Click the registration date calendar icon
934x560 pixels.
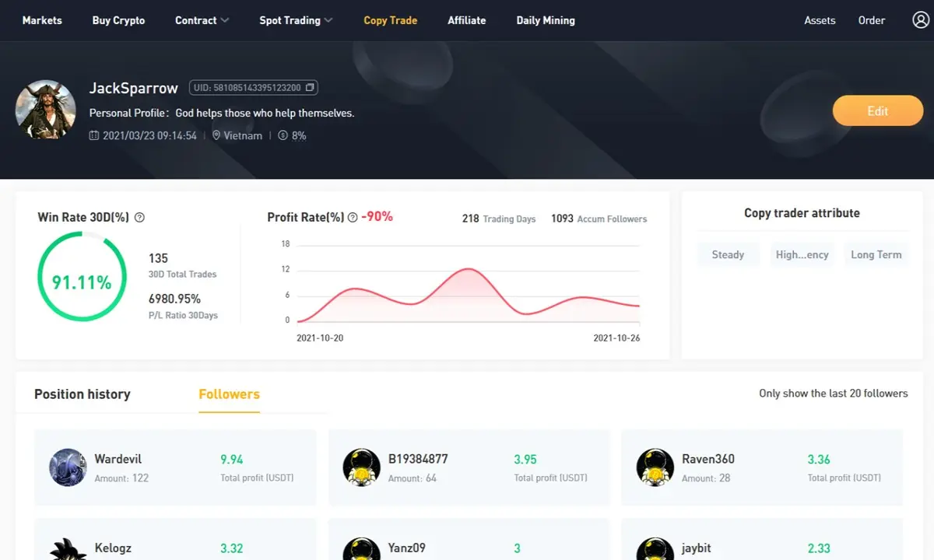coord(94,135)
